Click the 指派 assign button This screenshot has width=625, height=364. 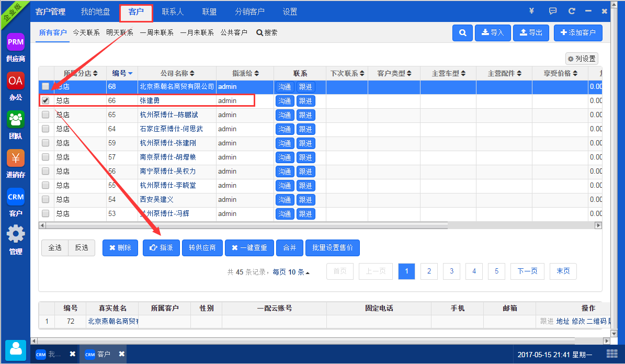(x=161, y=248)
